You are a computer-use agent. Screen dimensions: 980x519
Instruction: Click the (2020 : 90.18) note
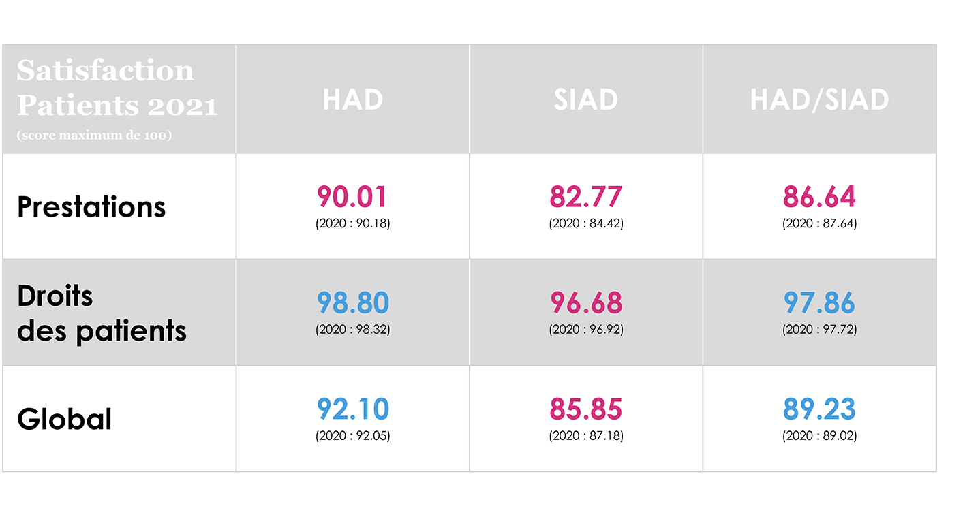point(352,223)
